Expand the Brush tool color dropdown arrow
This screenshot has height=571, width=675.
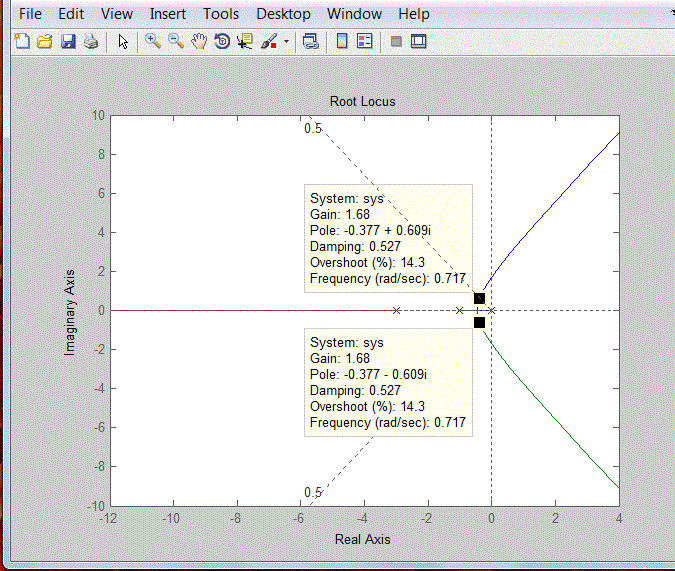coord(287,42)
